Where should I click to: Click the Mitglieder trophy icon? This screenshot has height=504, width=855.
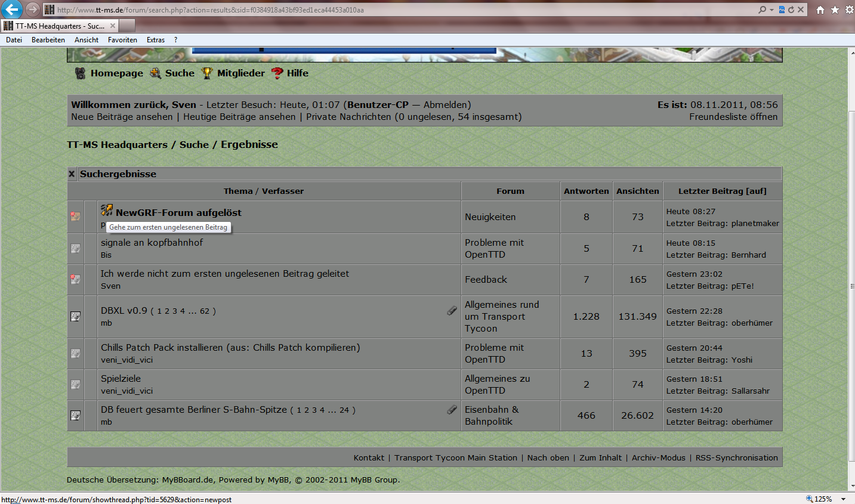click(207, 73)
